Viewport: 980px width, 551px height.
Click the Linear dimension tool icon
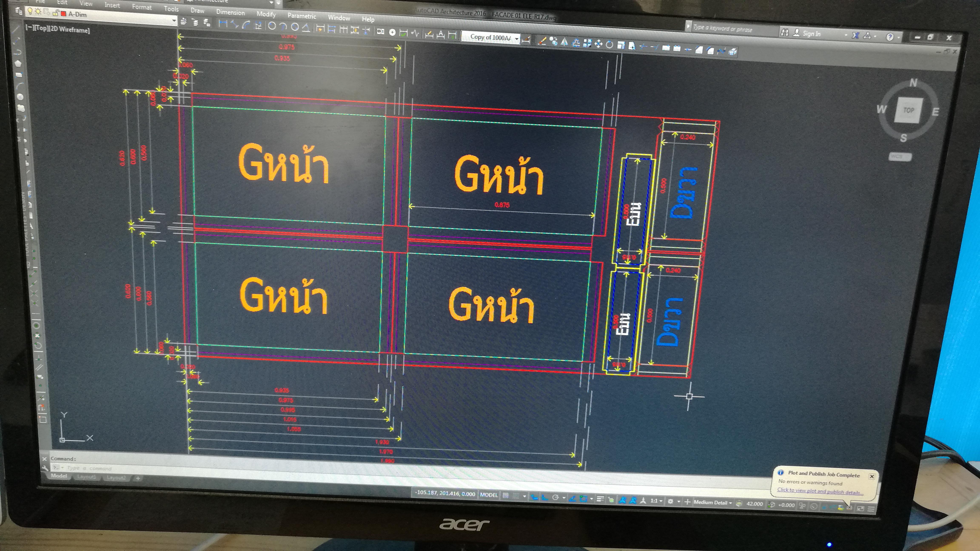(223, 24)
